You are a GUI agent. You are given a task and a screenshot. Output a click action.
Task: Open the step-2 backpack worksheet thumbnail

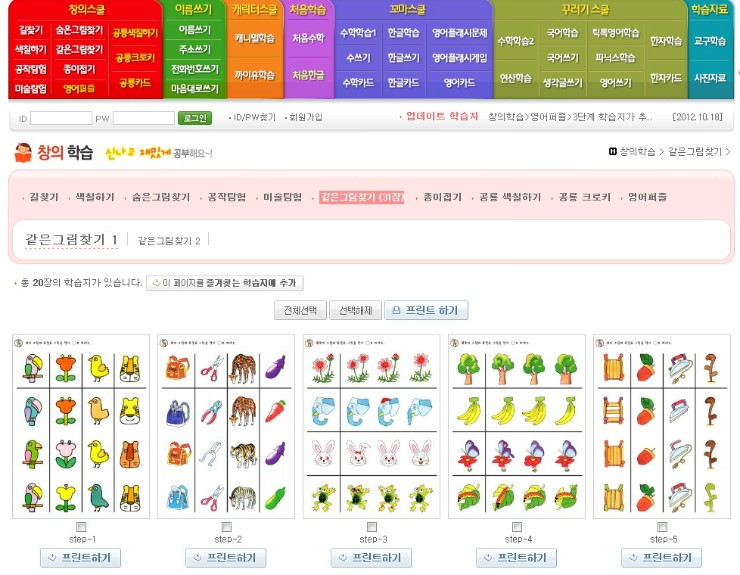tap(226, 427)
